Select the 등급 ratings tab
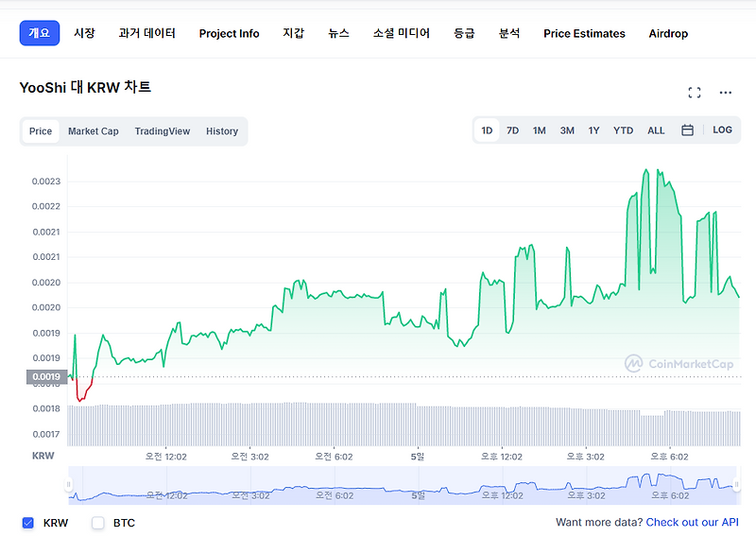Screen dimensions: 756x554 click(x=464, y=33)
